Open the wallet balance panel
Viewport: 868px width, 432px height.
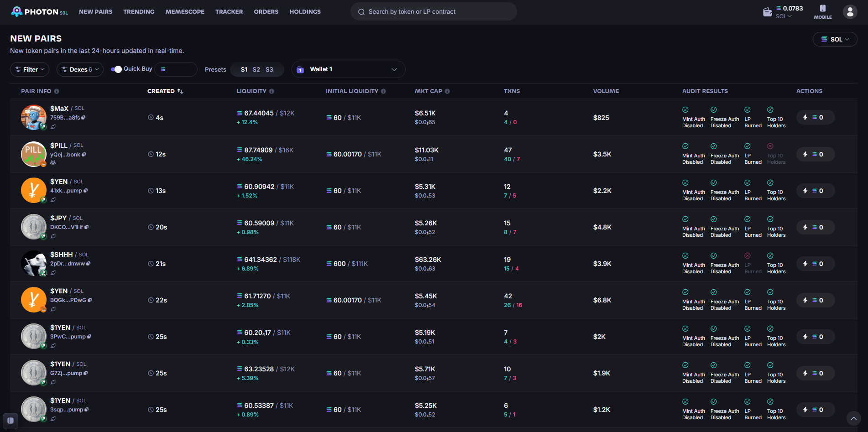pos(767,11)
